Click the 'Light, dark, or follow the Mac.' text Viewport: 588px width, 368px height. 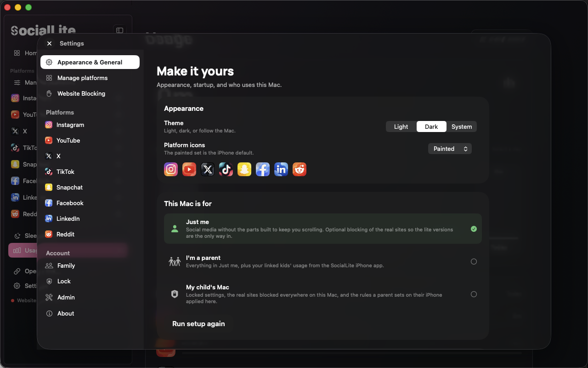200,131
